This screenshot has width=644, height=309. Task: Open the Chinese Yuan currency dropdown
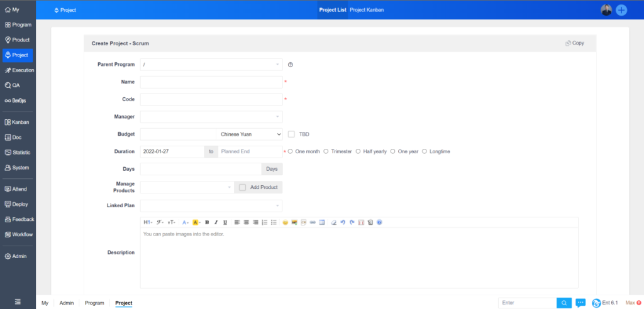pos(250,134)
